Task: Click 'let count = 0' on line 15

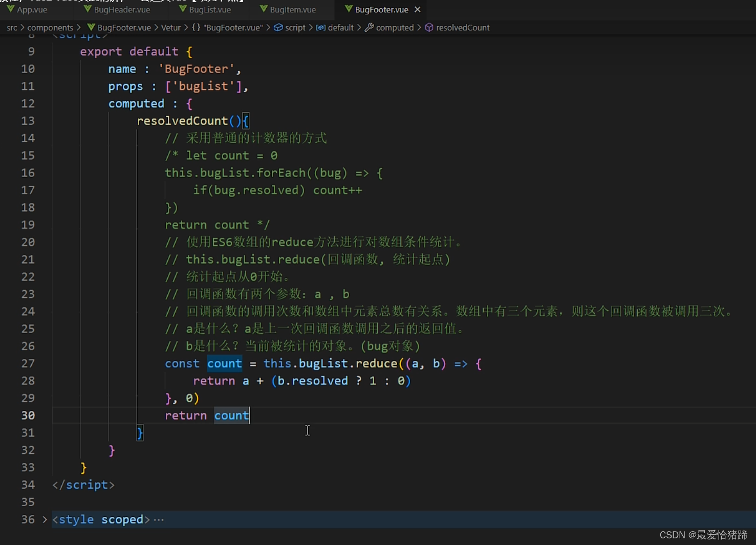Action: (231, 156)
